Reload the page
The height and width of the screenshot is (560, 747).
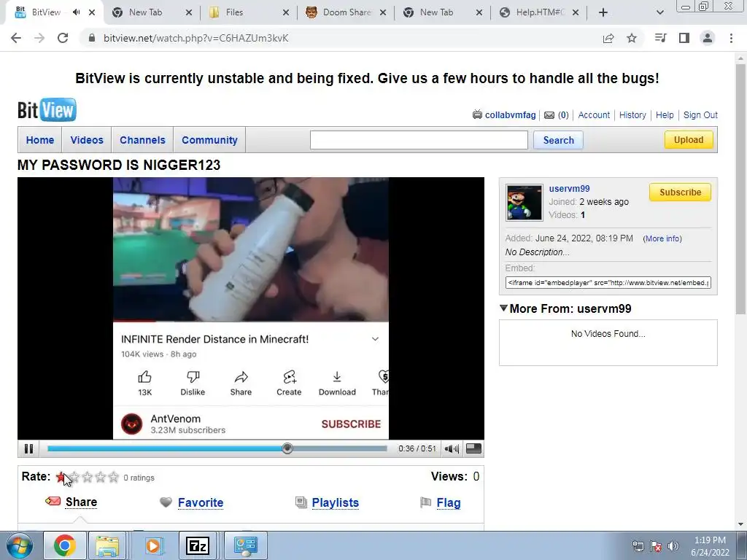point(63,38)
